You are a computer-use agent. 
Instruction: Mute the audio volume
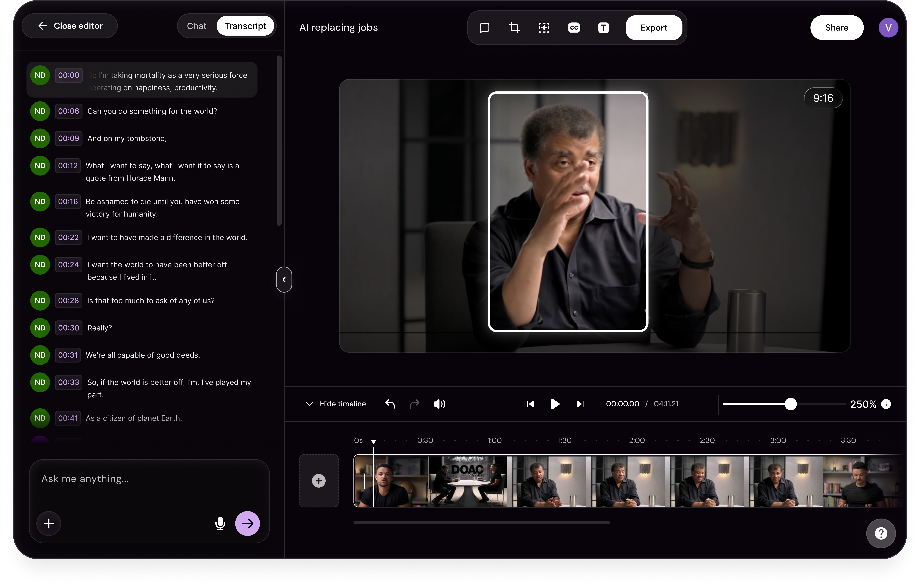point(439,404)
